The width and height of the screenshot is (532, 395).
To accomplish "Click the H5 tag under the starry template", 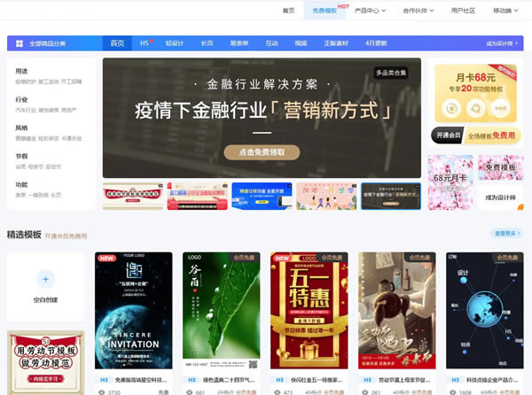I will [x=104, y=380].
